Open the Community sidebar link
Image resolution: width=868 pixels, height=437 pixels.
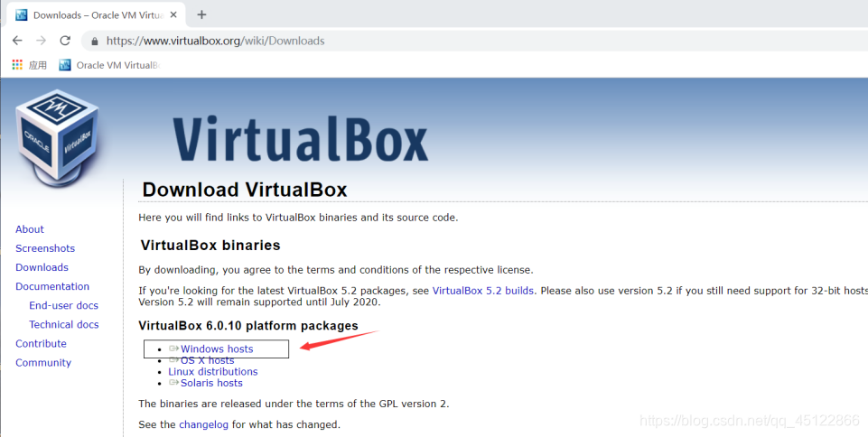[x=43, y=363]
